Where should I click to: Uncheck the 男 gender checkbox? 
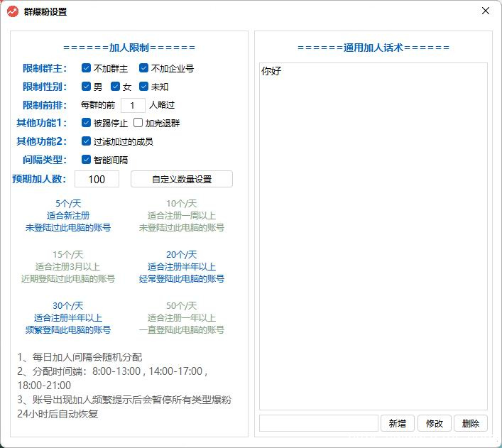click(86, 87)
